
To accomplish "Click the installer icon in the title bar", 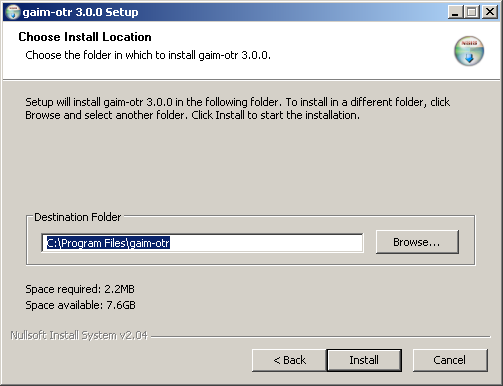I will 13,12.
